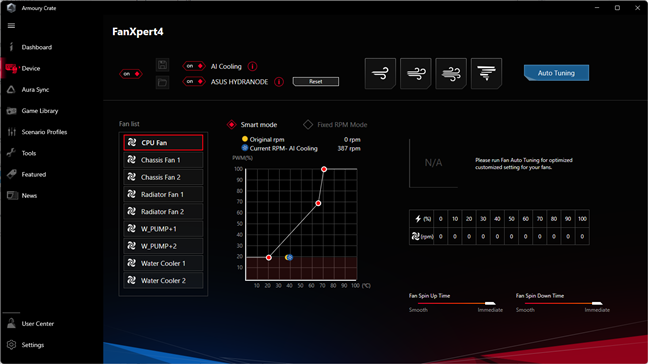Toggle AI Cooling switch

[x=194, y=66]
